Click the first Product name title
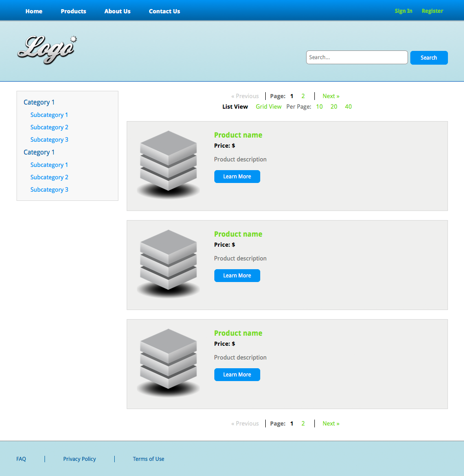 (238, 135)
